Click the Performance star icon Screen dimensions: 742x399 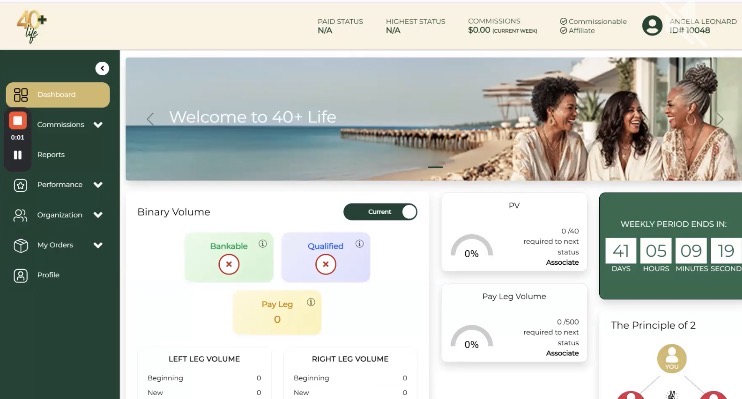(x=20, y=185)
